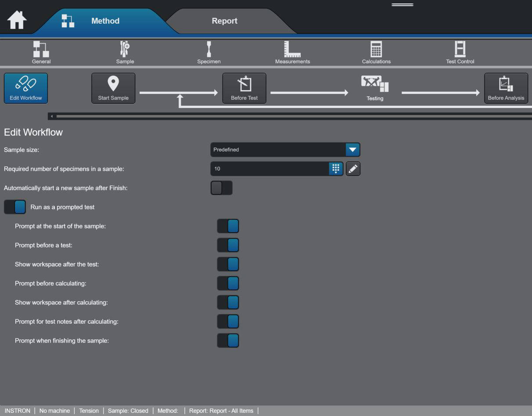Viewport: 532px width, 416px height.
Task: Enable Automatically start a new sample after Finish
Action: click(222, 188)
